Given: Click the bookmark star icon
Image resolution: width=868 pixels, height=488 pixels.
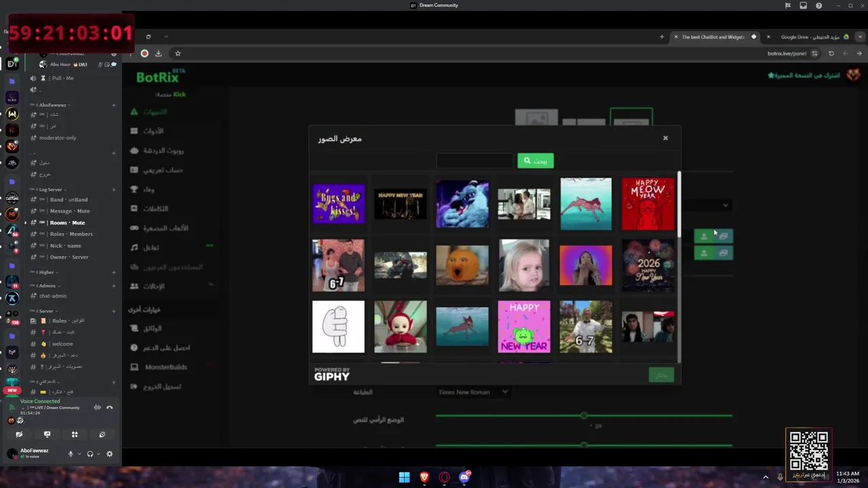Looking at the screenshot, I should (178, 54).
